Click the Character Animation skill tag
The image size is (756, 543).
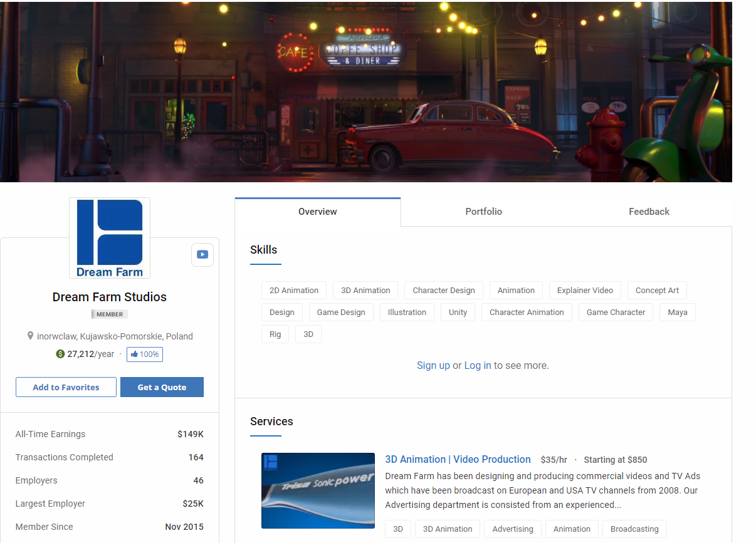coord(527,312)
